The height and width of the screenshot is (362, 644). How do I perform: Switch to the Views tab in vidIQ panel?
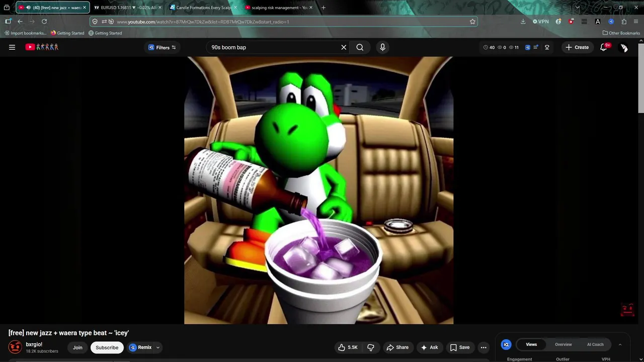[531, 344]
